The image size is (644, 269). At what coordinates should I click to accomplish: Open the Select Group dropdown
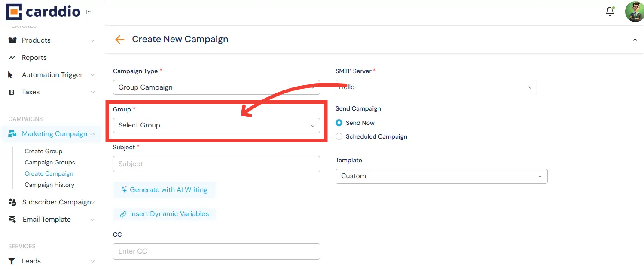pos(216,125)
